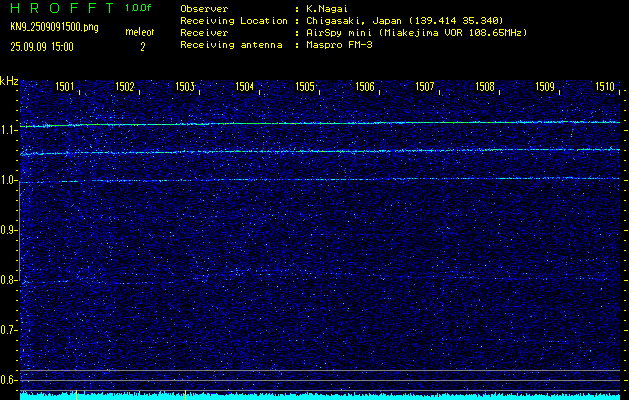Click the version label 1.0.0f
This screenshot has height=400, width=629.
pyautogui.click(x=138, y=8)
